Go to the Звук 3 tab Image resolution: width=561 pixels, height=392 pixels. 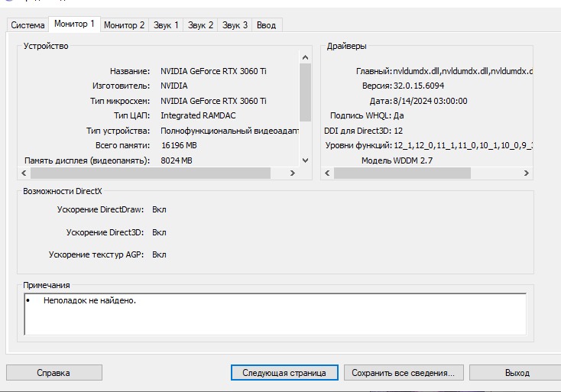[x=235, y=25]
